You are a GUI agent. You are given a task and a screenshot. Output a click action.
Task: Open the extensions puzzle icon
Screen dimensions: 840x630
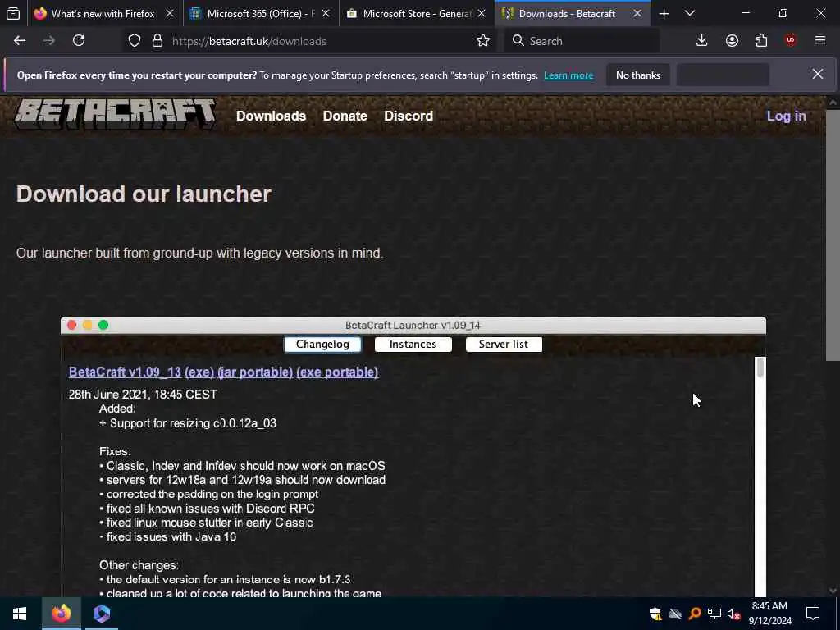tap(761, 41)
